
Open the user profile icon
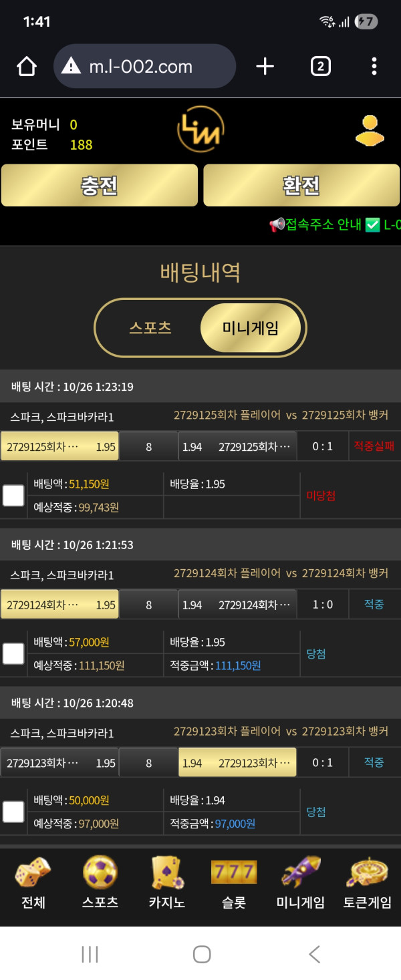coord(370,131)
